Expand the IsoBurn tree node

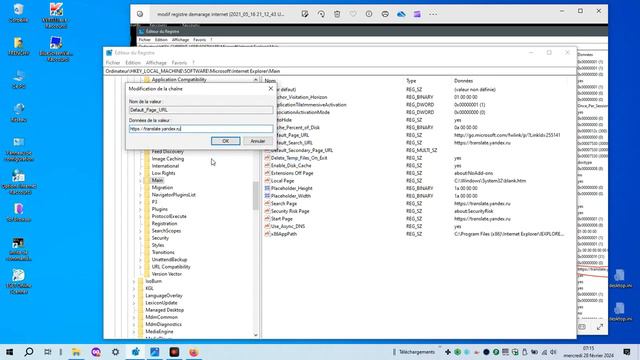pyautogui.click(x=134, y=281)
